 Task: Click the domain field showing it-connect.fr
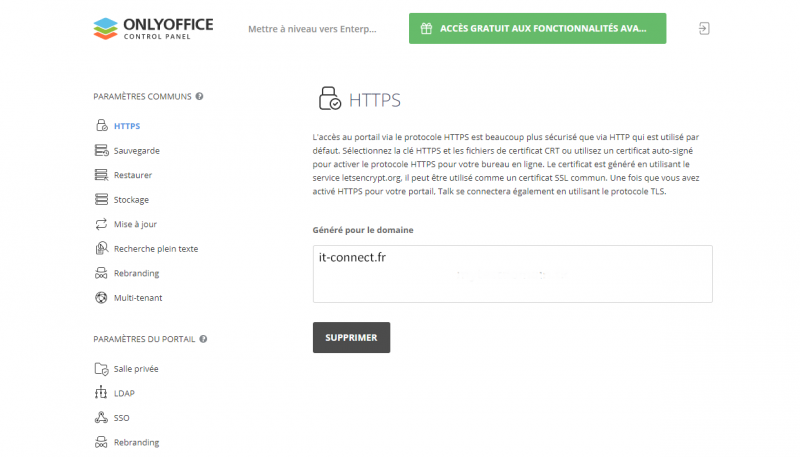tap(512, 273)
